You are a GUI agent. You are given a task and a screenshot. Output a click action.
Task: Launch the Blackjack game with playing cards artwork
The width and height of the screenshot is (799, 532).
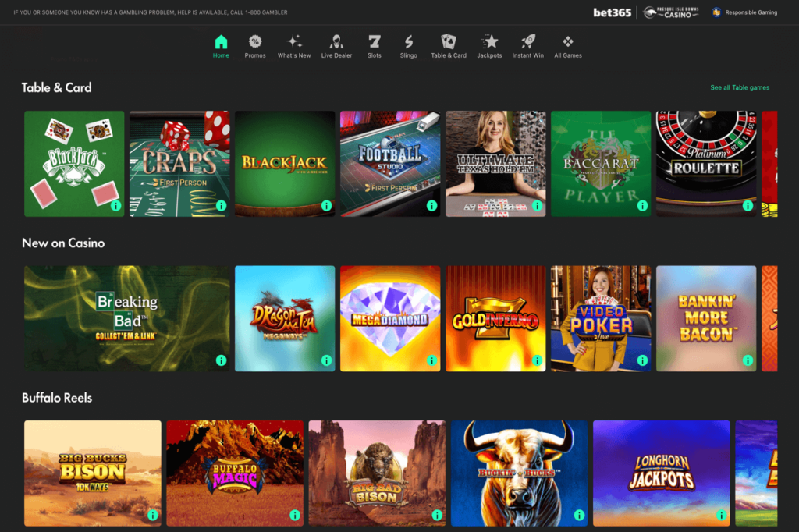74,164
